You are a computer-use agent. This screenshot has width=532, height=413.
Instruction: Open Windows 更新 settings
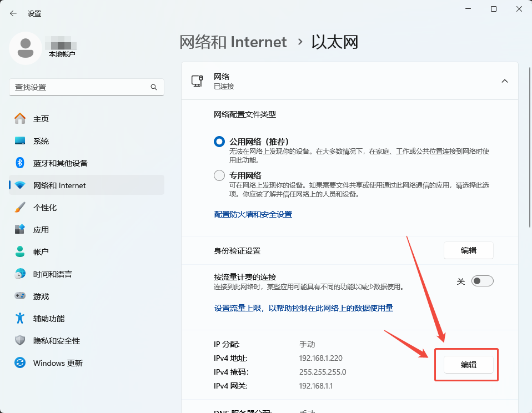87,363
